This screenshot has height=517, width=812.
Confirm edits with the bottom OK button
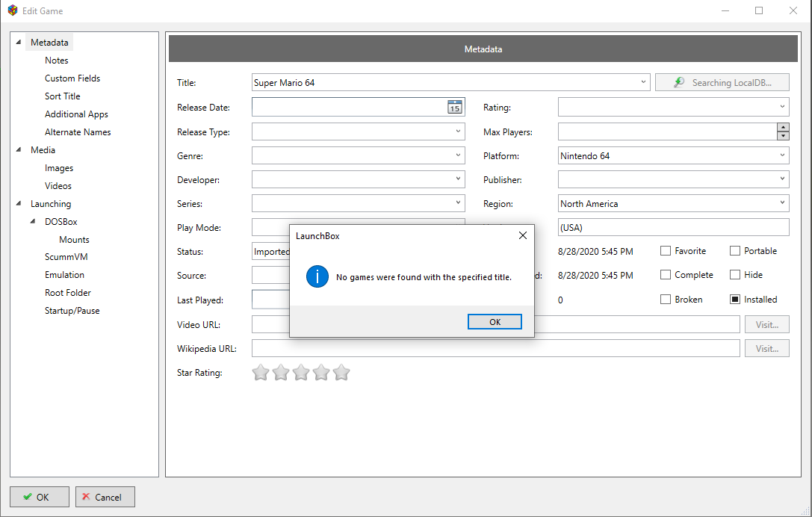click(40, 497)
